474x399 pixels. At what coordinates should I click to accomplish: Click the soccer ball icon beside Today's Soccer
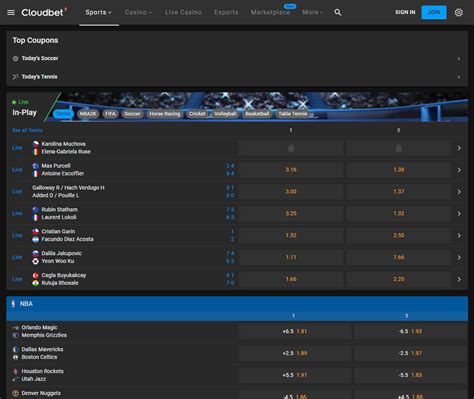tap(15, 59)
